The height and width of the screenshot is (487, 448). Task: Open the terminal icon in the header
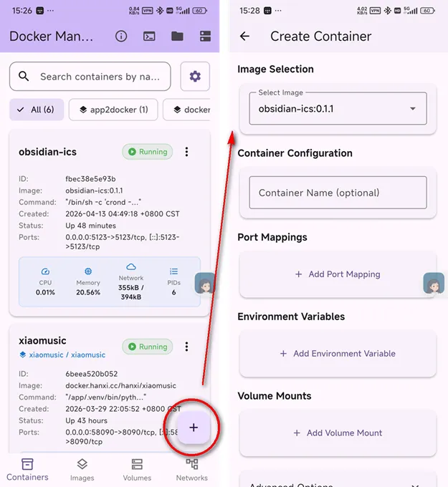click(149, 37)
